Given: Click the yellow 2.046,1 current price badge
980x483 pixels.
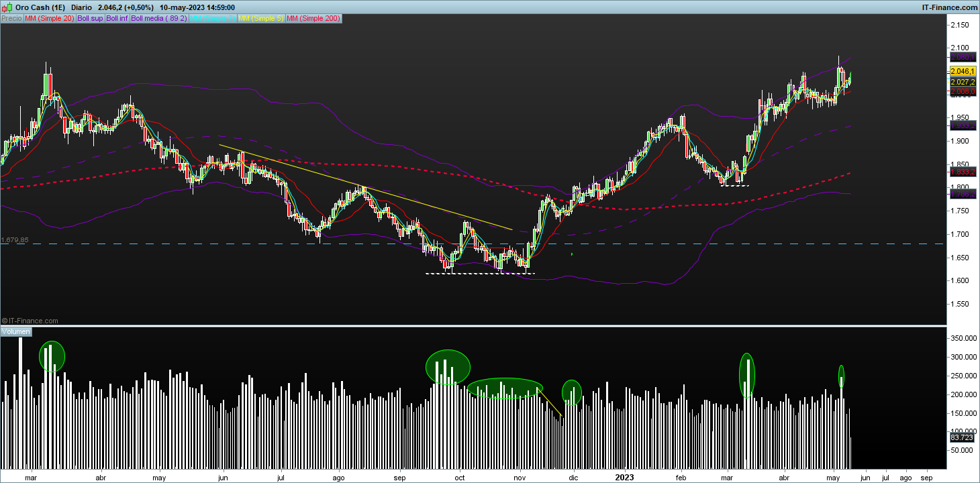Looking at the screenshot, I should pyautogui.click(x=963, y=71).
